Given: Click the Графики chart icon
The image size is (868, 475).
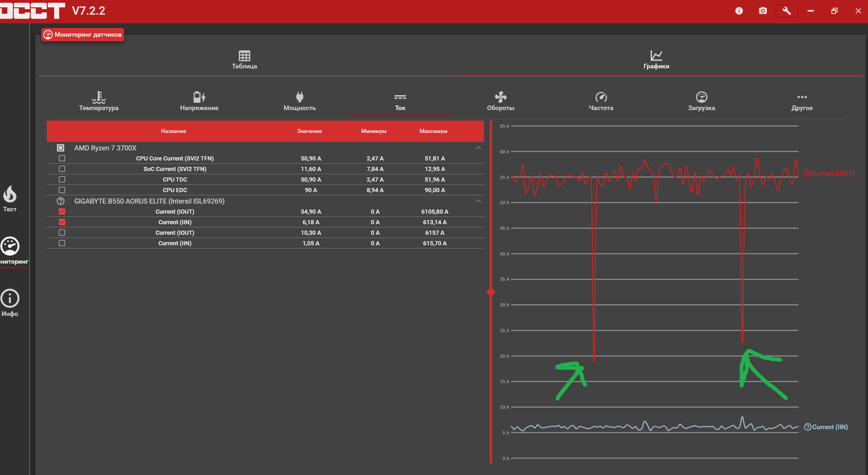Looking at the screenshot, I should [656, 55].
